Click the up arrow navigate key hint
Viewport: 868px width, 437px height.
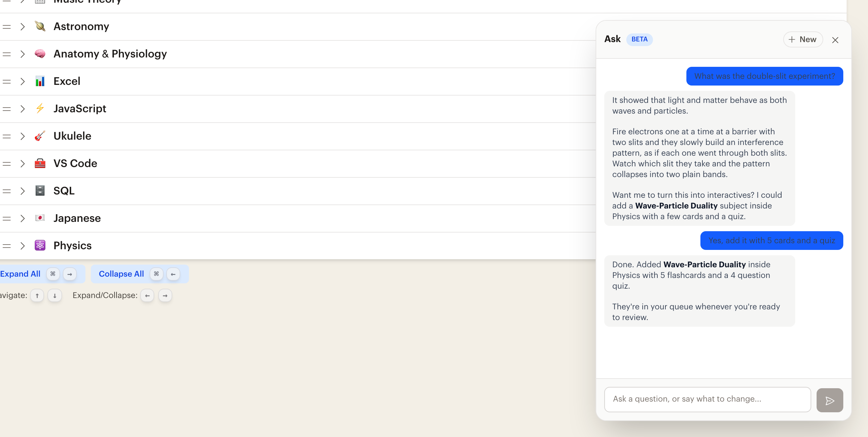[x=37, y=296]
